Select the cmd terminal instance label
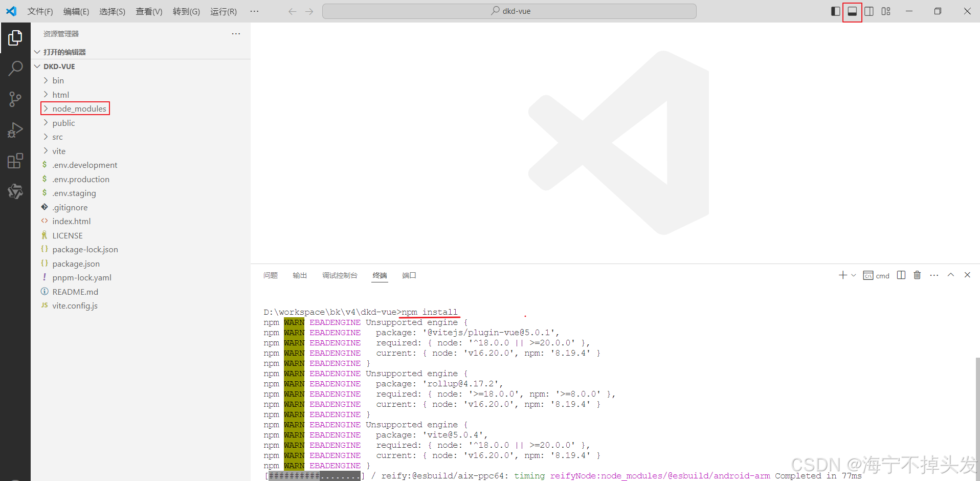 point(876,275)
